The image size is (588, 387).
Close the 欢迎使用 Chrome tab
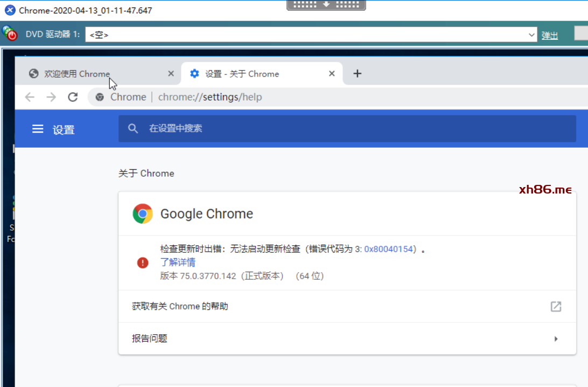tap(171, 74)
